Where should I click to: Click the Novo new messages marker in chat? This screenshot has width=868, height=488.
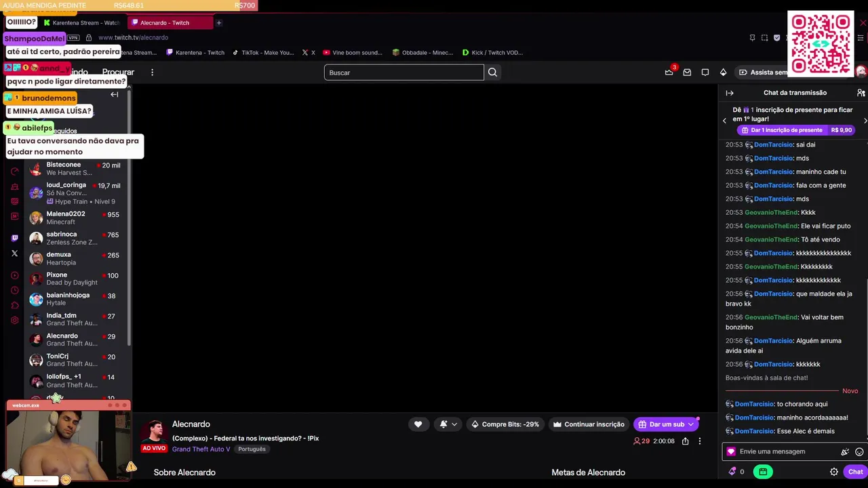click(850, 391)
